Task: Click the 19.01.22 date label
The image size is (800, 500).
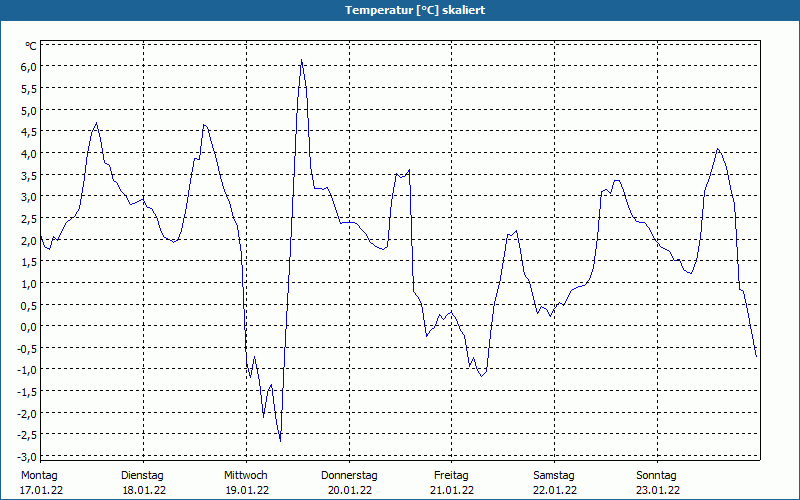Action: (x=247, y=491)
